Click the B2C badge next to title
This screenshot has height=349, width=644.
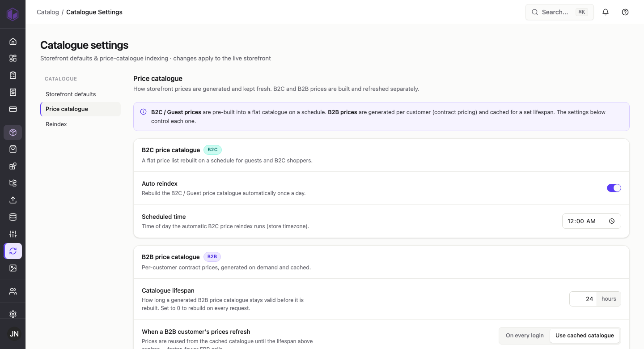(212, 150)
